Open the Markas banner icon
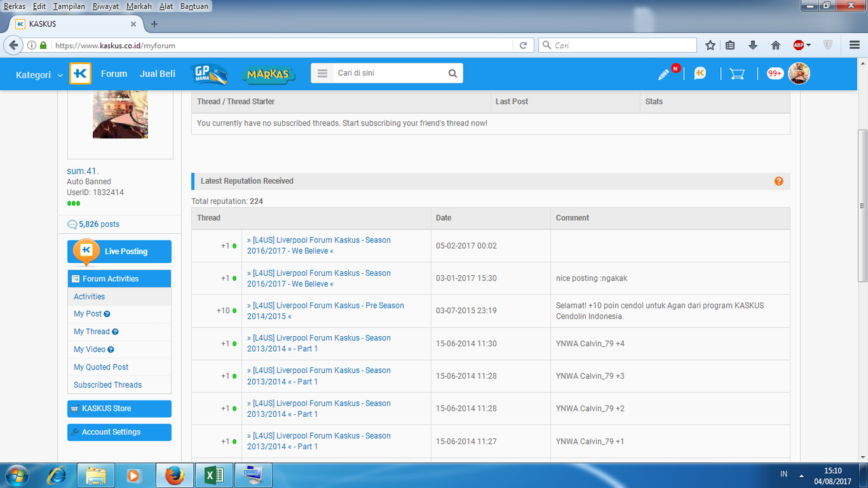 pos(269,74)
